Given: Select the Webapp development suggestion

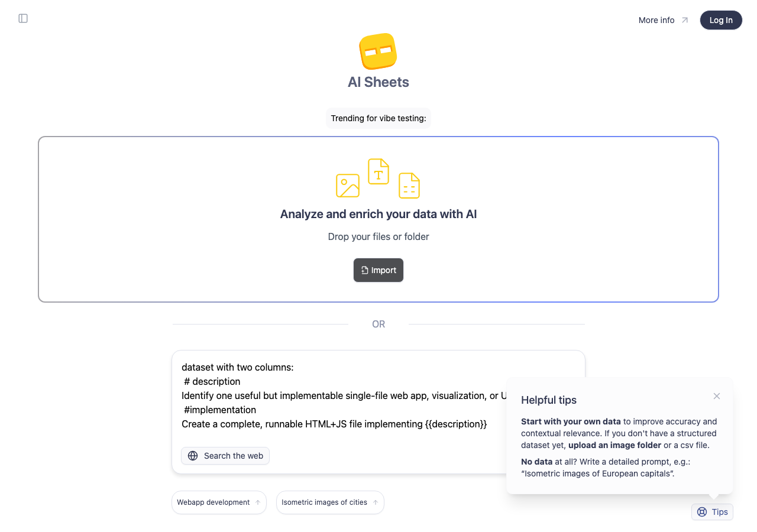Looking at the screenshot, I should (x=219, y=502).
